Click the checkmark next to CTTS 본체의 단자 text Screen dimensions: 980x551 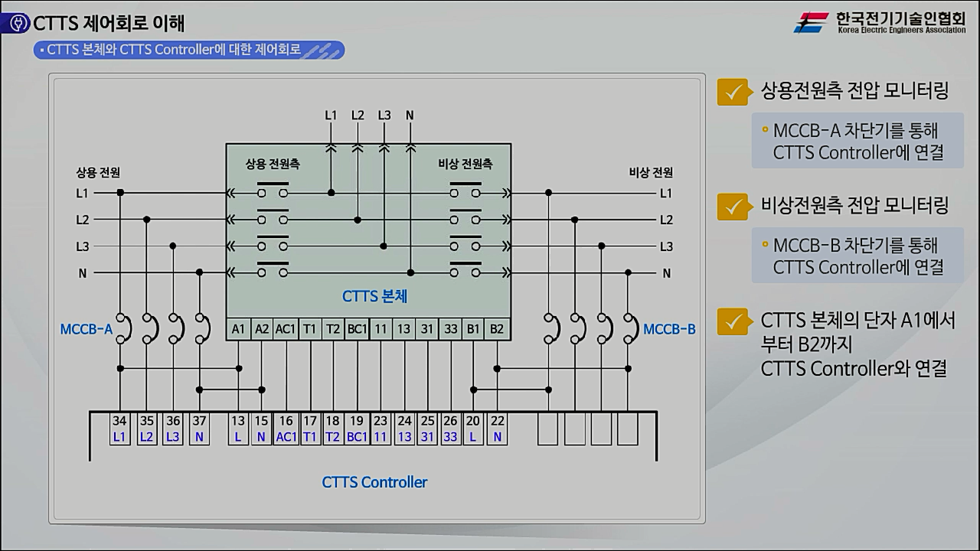coord(733,321)
